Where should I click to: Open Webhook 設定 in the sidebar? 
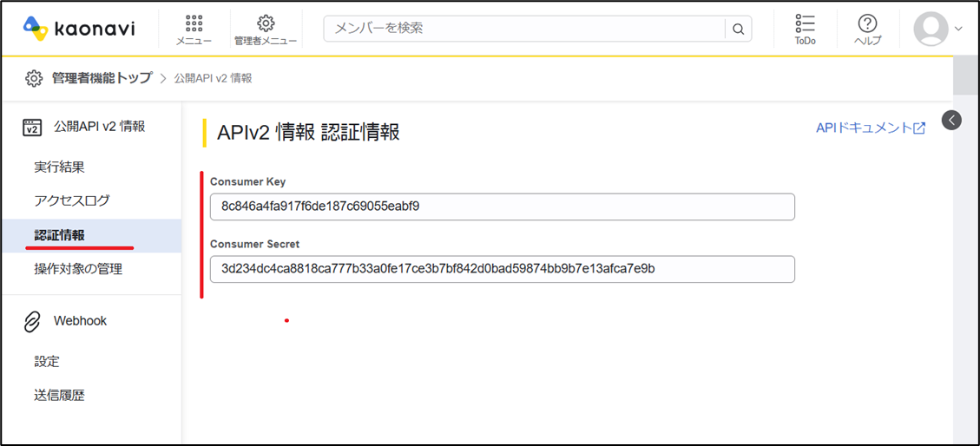[47, 361]
